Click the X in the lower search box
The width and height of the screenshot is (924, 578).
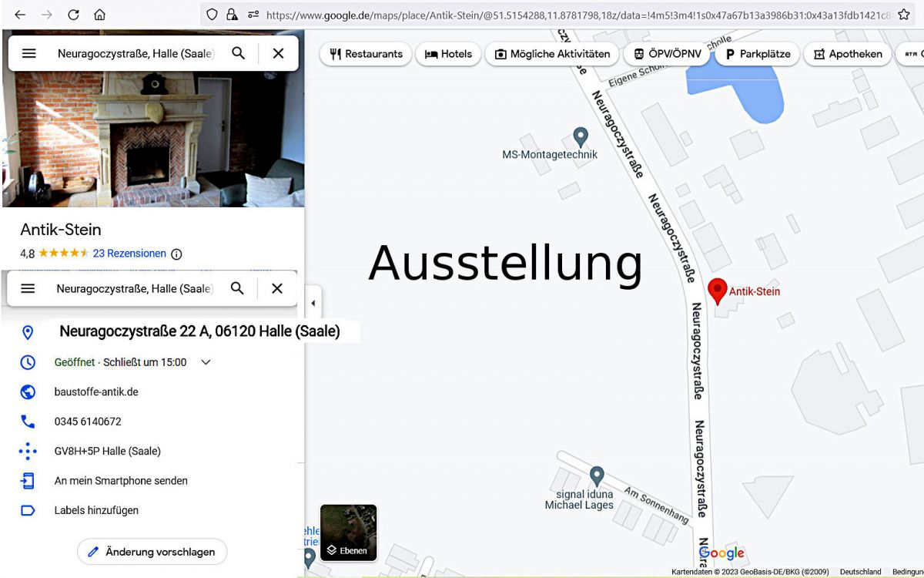click(x=277, y=288)
